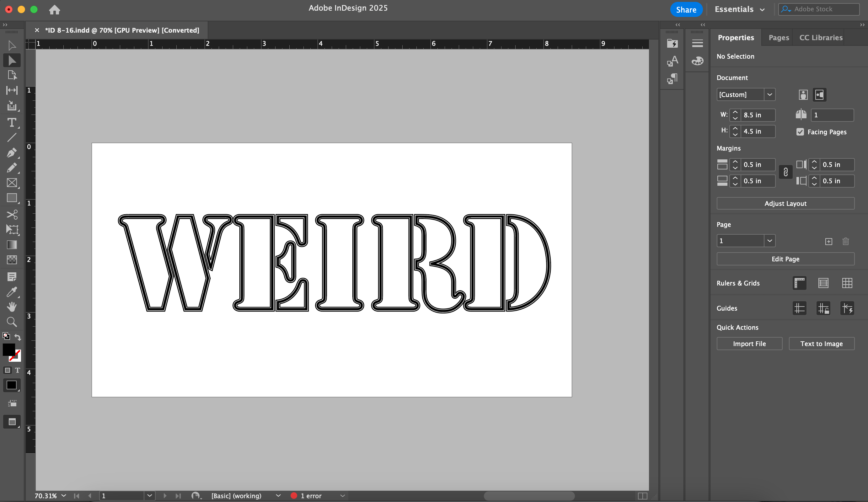
Task: Set portrait page orientation
Action: click(x=803, y=95)
